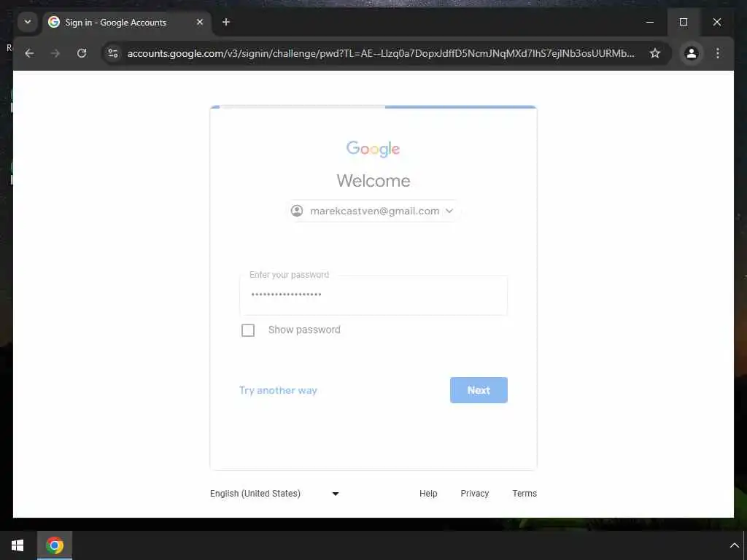Open the tab search dropdown arrow

[x=28, y=22]
